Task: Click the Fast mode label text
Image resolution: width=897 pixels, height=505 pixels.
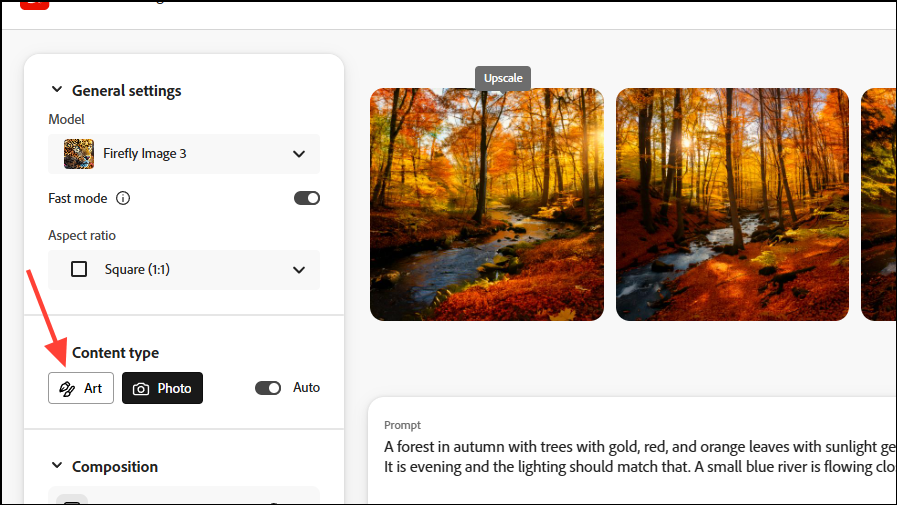Action: (78, 198)
